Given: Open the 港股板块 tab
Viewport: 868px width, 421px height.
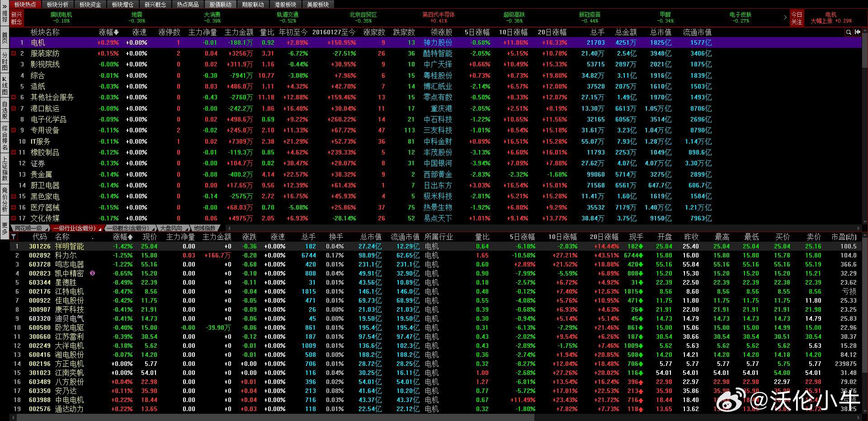Looking at the screenshot, I should click(285, 5).
